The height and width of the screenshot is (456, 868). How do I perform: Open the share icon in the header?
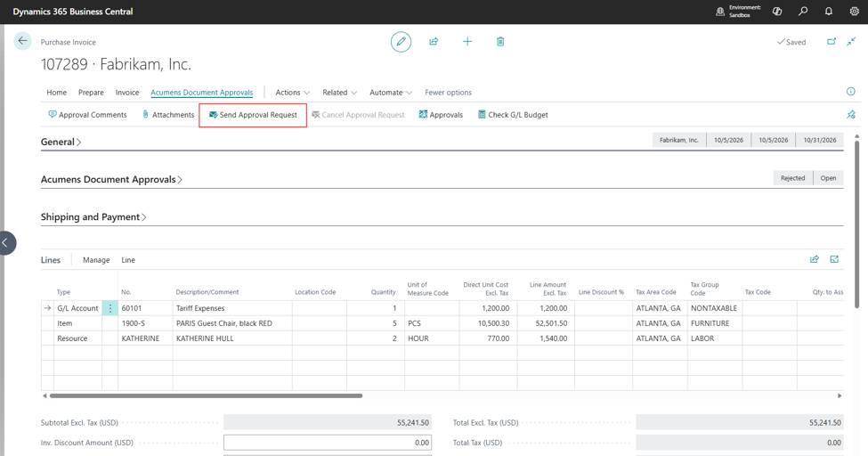point(434,42)
